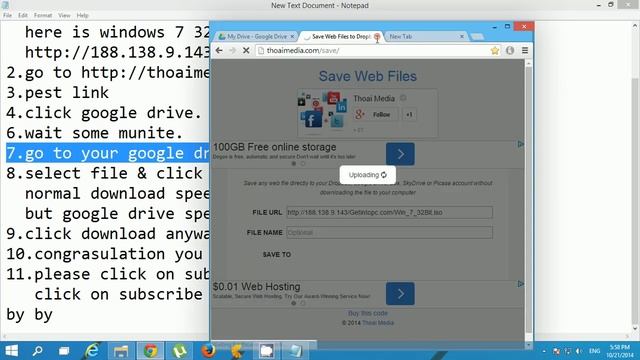This screenshot has height=360, width=640.
Task: Go back using Chrome's back arrow
Action: (x=219, y=51)
